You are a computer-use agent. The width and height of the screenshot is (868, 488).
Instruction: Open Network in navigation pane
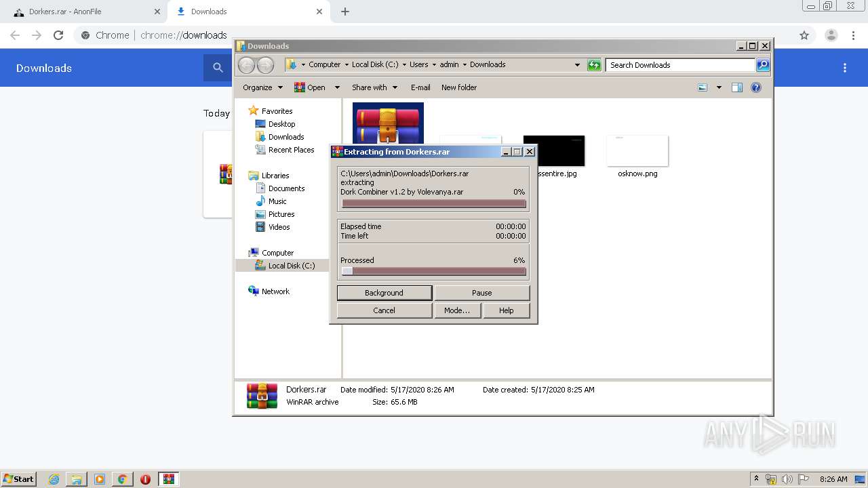coord(275,291)
